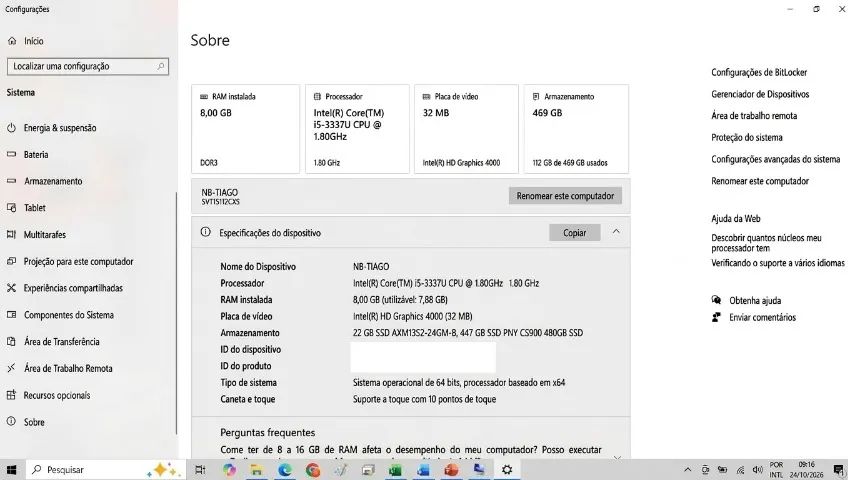Image resolution: width=848 pixels, height=480 pixels.
Task: Click the gray Renomear este computador button
Action: tap(565, 196)
